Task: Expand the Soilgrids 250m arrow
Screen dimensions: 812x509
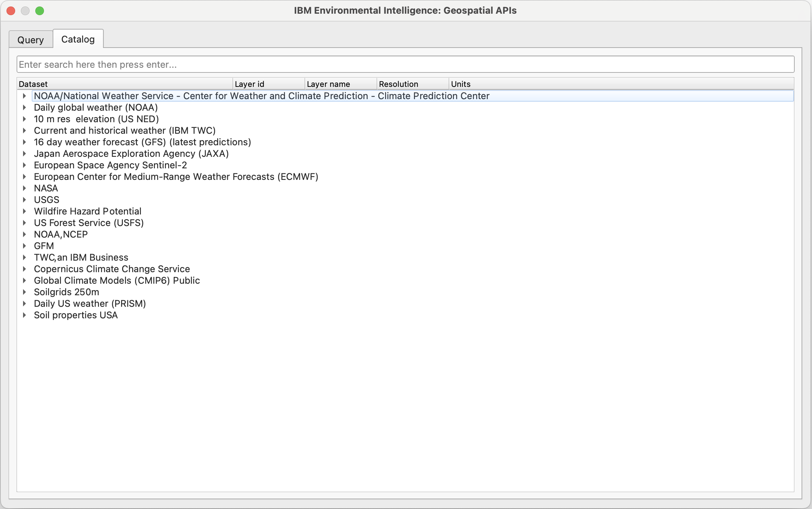Action: [24, 292]
